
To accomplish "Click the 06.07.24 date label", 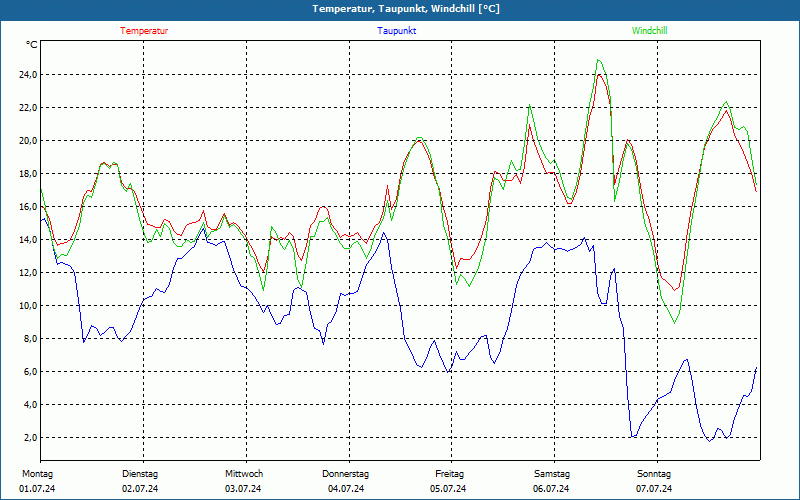I will pyautogui.click(x=551, y=489).
